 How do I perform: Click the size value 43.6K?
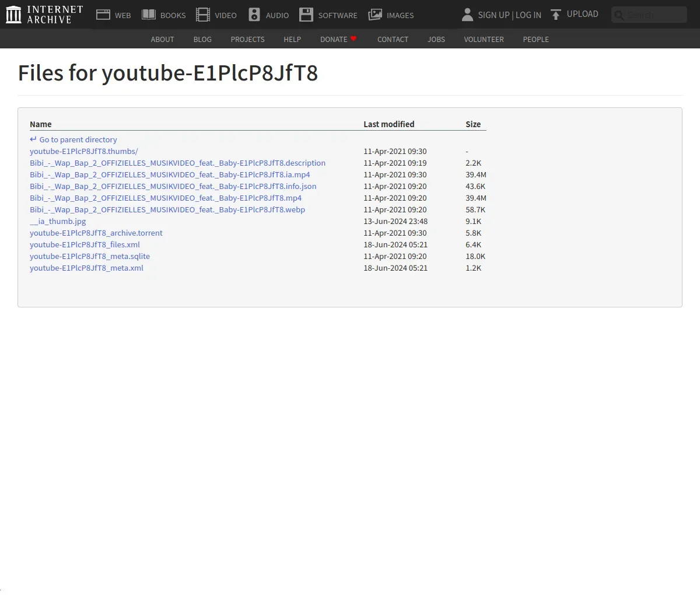point(475,186)
